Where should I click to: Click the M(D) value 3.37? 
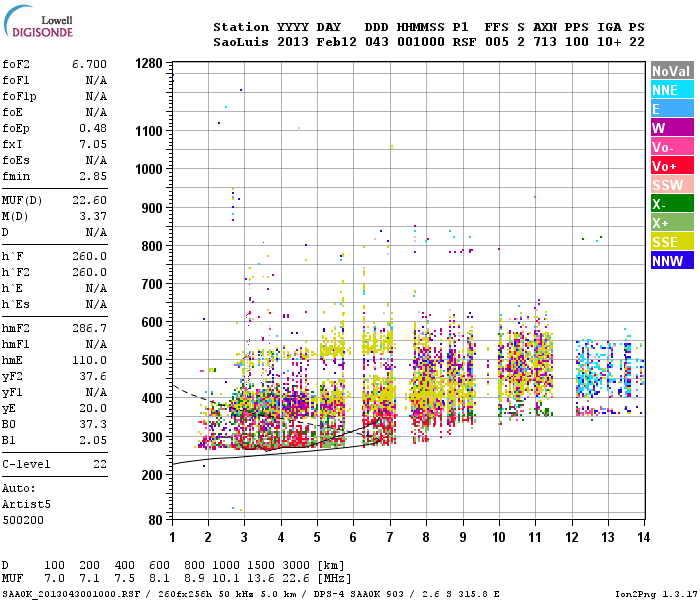93,216
